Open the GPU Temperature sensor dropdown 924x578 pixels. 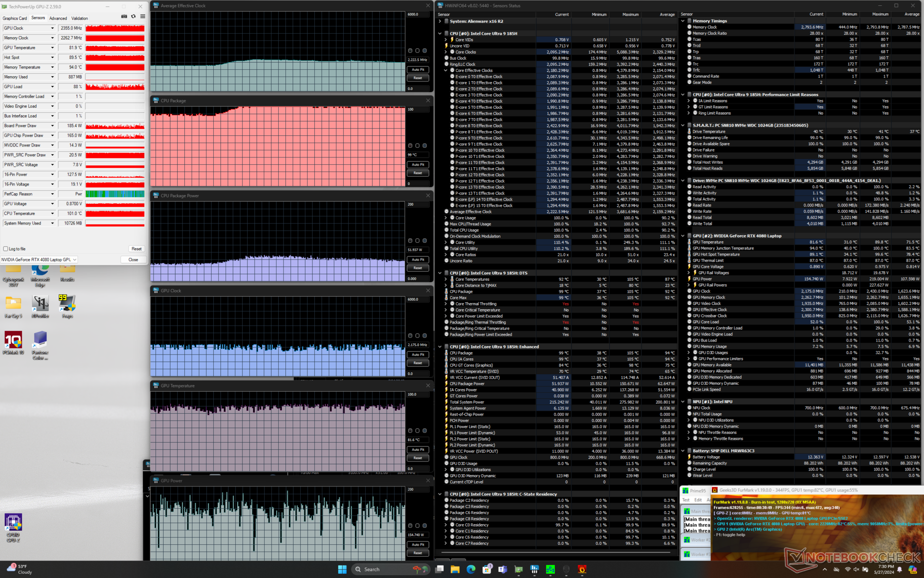(x=52, y=48)
